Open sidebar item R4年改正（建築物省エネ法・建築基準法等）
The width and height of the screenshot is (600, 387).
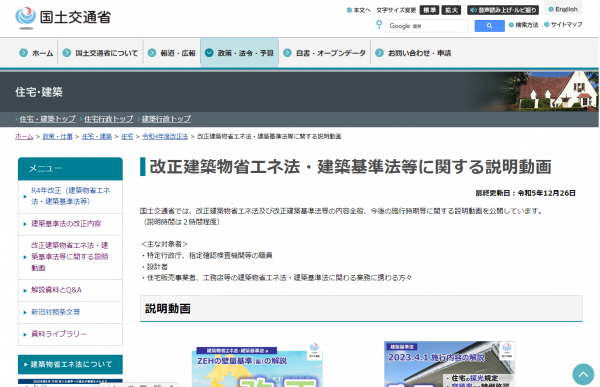click(70, 196)
